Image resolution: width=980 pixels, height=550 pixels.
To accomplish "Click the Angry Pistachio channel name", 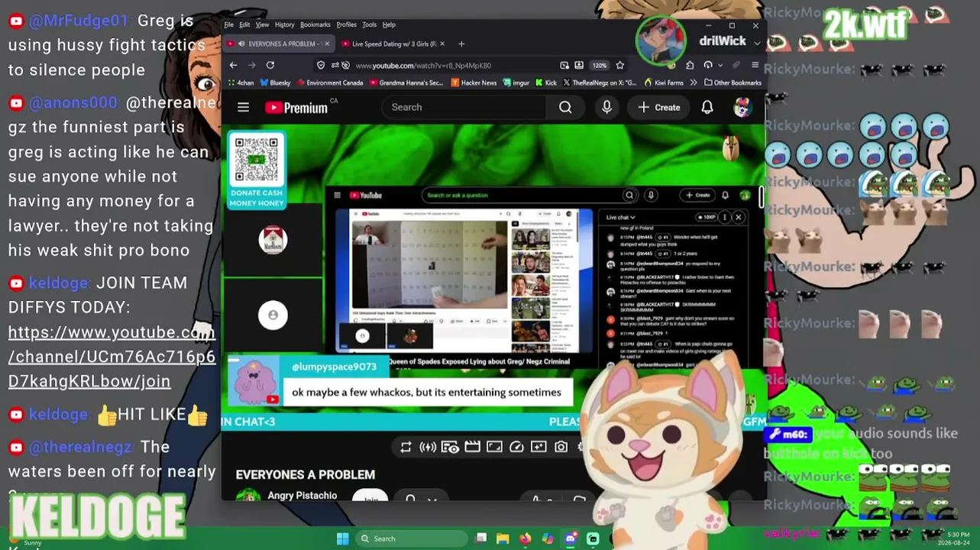I will pyautogui.click(x=302, y=496).
